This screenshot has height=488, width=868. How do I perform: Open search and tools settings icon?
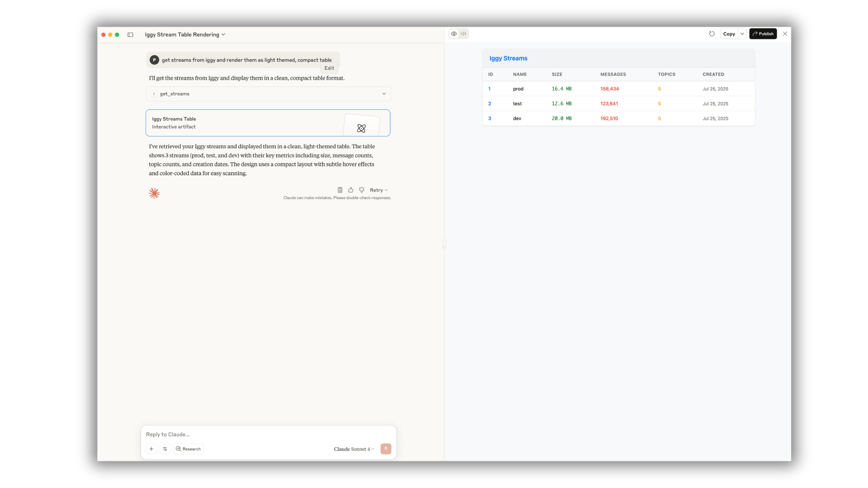pyautogui.click(x=165, y=449)
